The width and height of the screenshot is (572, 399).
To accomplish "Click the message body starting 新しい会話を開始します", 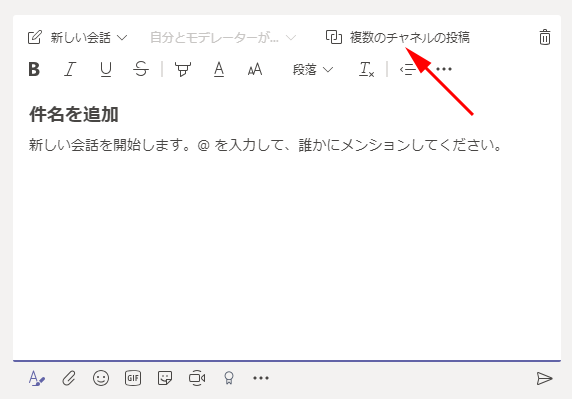I will [265, 145].
